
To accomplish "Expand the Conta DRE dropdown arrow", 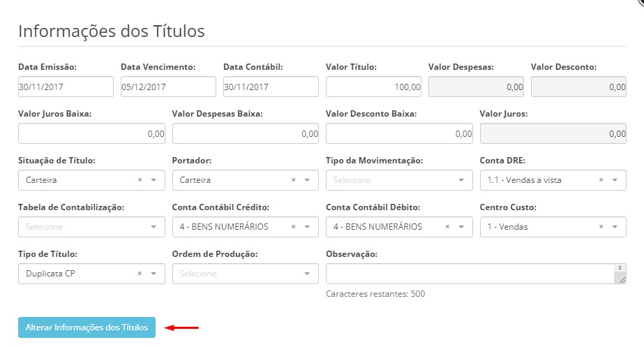I will [x=615, y=180].
